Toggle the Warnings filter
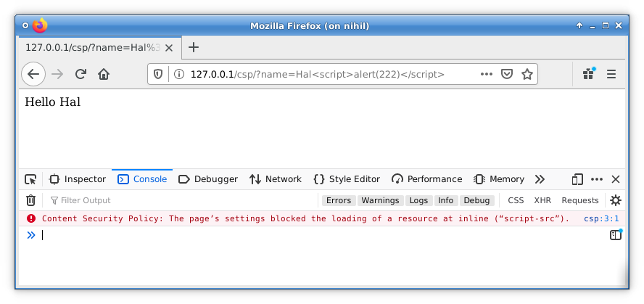 [380, 200]
